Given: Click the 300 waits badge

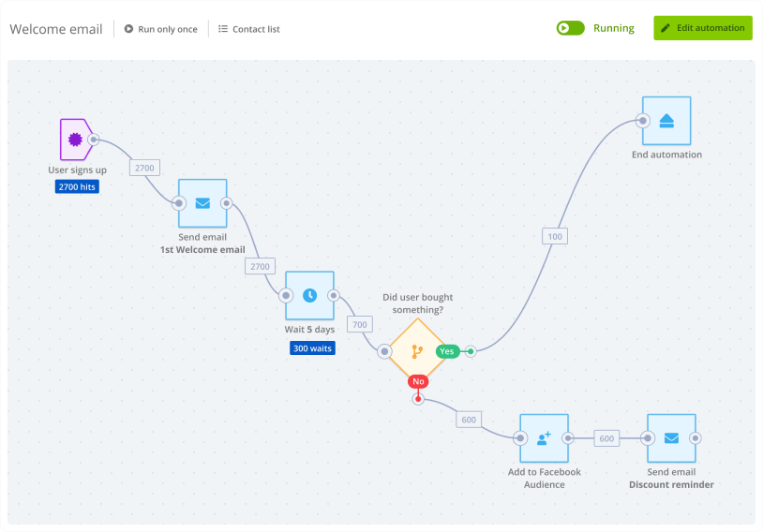Looking at the screenshot, I should point(312,348).
